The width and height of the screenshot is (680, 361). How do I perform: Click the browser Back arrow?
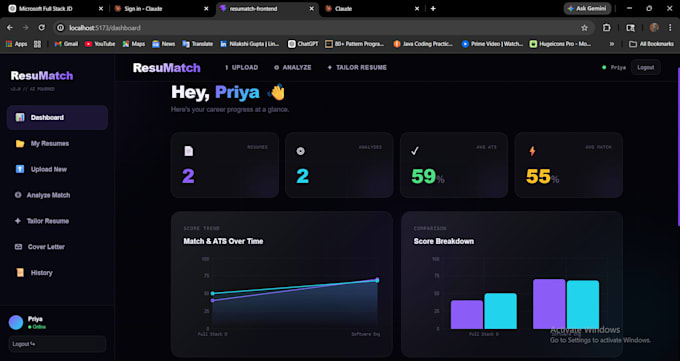[10, 28]
